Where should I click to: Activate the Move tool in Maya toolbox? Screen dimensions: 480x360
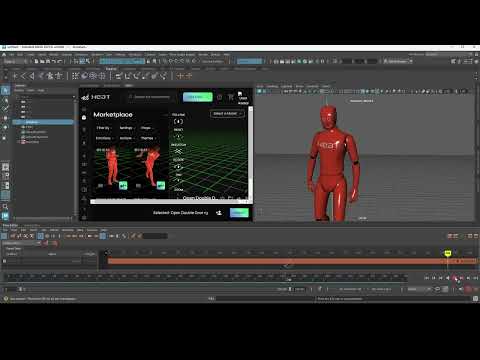(5, 118)
